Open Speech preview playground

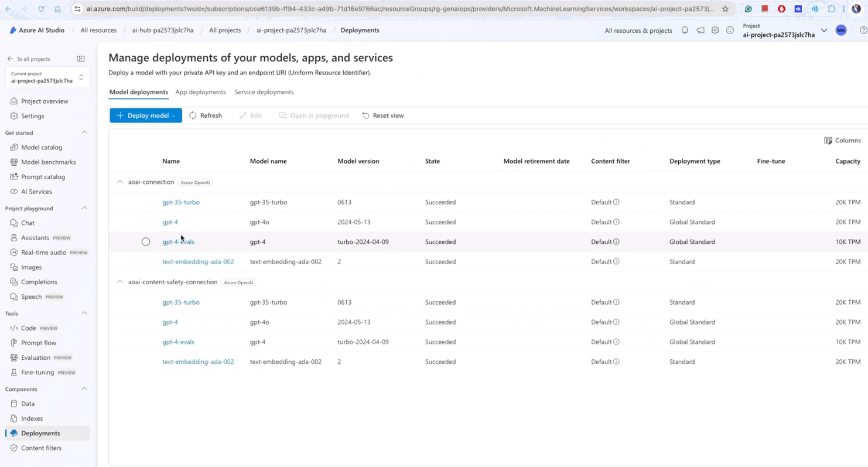tap(31, 296)
